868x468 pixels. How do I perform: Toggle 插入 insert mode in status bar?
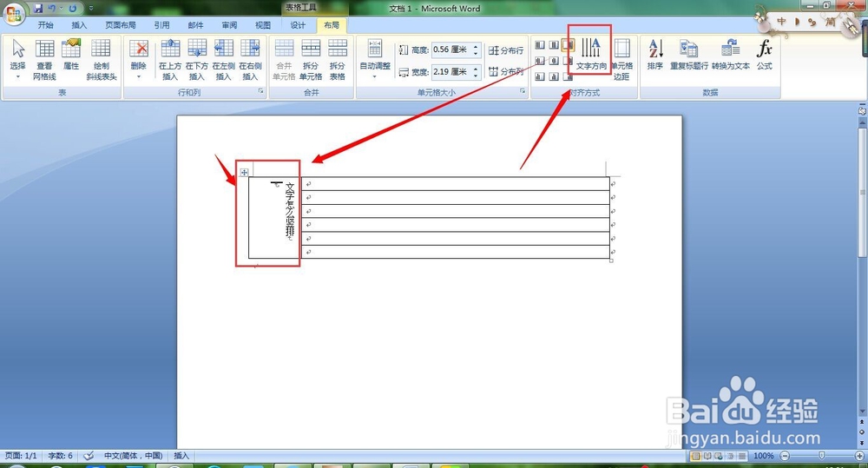coord(181,456)
